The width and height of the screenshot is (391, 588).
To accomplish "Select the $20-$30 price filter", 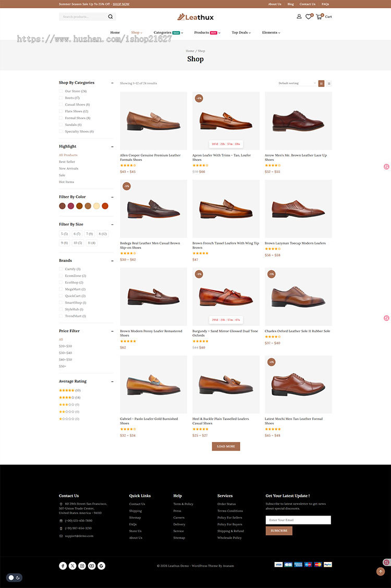I will click(65, 346).
